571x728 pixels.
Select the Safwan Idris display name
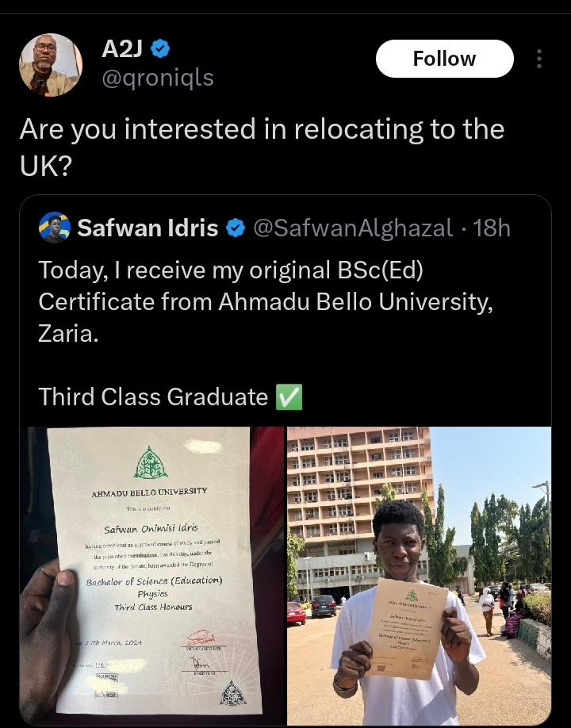148,228
